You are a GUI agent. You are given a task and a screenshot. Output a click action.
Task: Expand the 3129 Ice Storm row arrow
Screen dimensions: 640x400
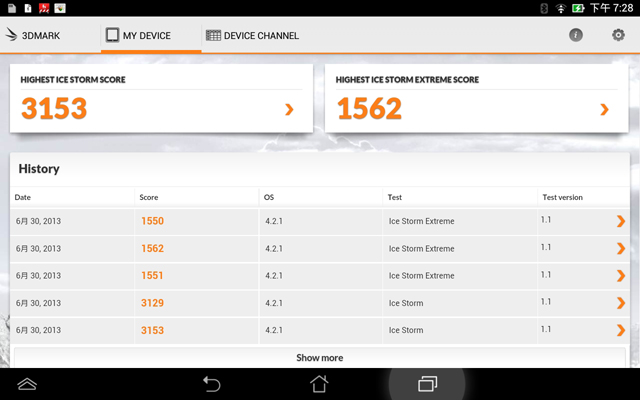pyautogui.click(x=620, y=303)
